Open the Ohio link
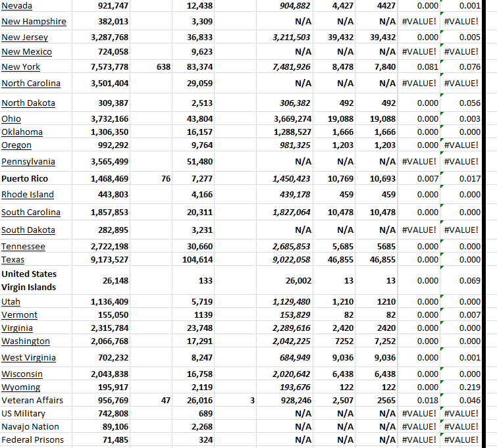Viewport: 497px width, 448px height. pyautogui.click(x=11, y=119)
